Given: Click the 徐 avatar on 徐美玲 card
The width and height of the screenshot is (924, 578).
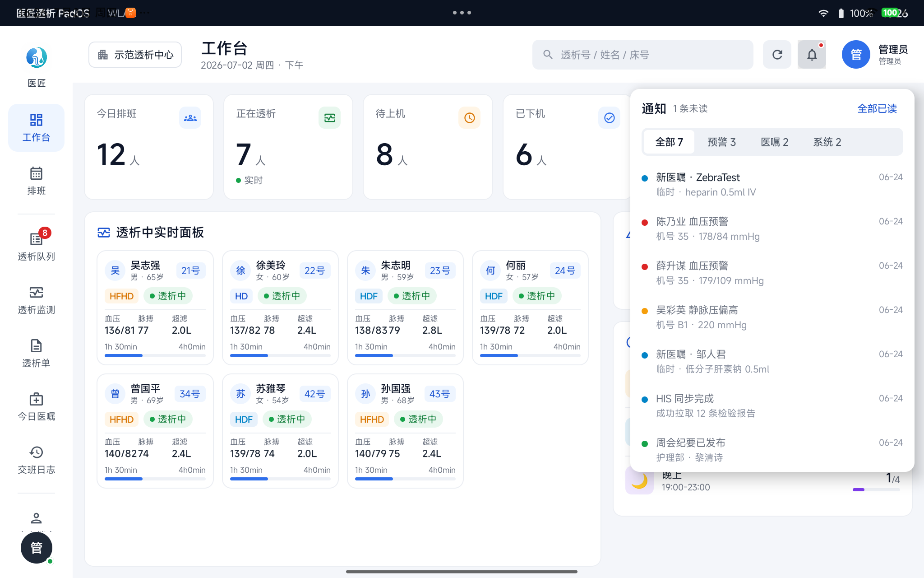Looking at the screenshot, I should pos(241,270).
